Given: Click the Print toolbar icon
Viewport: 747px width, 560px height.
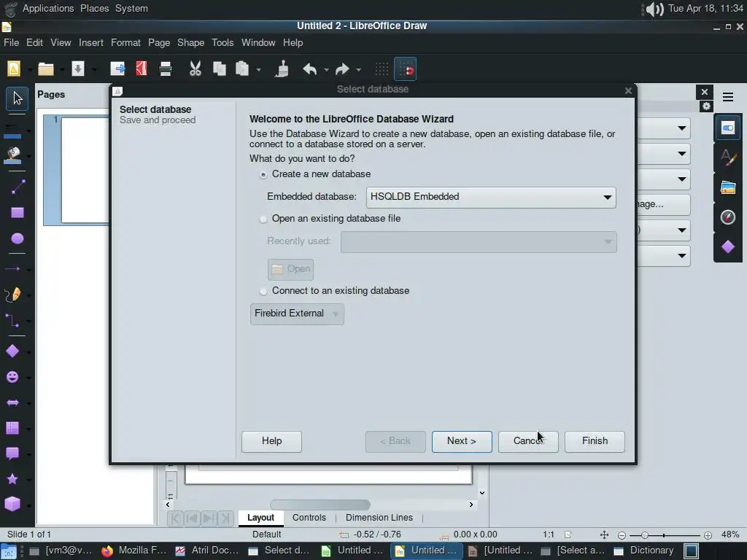Looking at the screenshot, I should [x=166, y=69].
